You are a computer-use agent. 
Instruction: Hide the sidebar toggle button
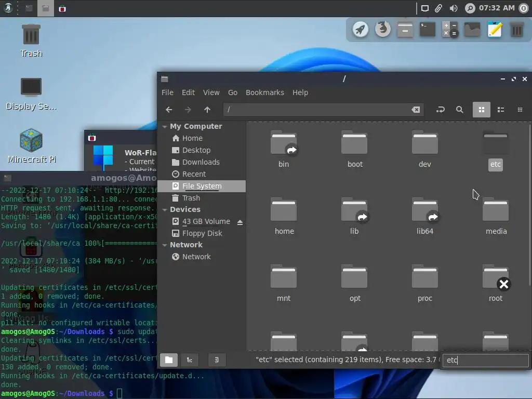(217, 360)
